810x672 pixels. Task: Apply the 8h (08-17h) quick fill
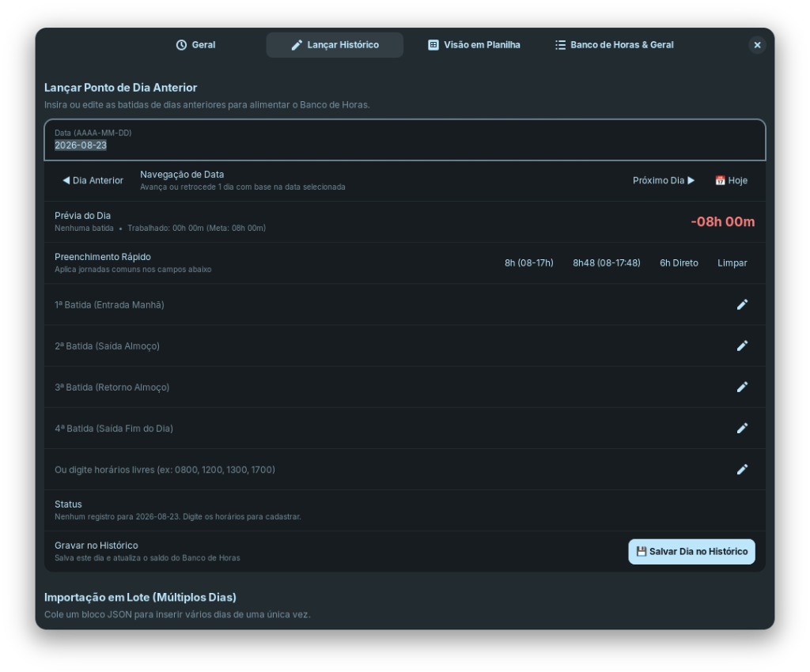pos(529,263)
